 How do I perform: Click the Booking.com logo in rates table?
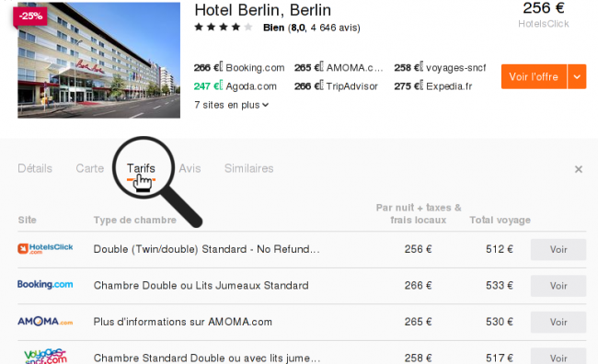tap(45, 285)
